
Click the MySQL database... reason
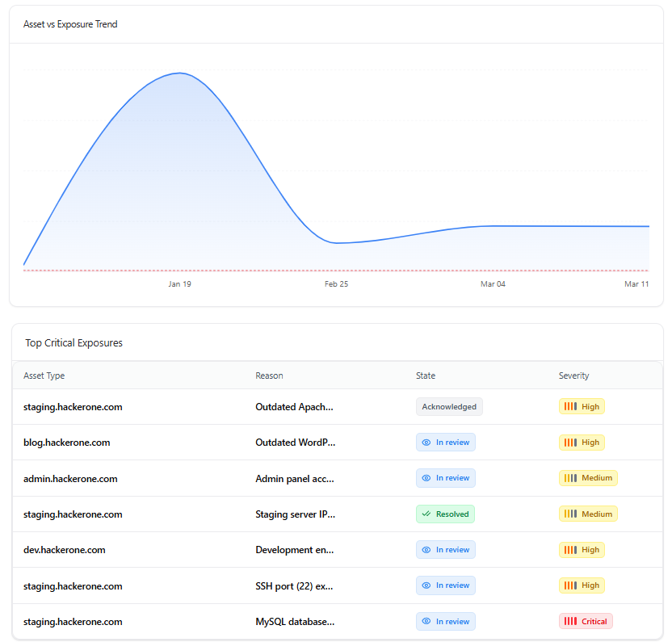(295, 622)
